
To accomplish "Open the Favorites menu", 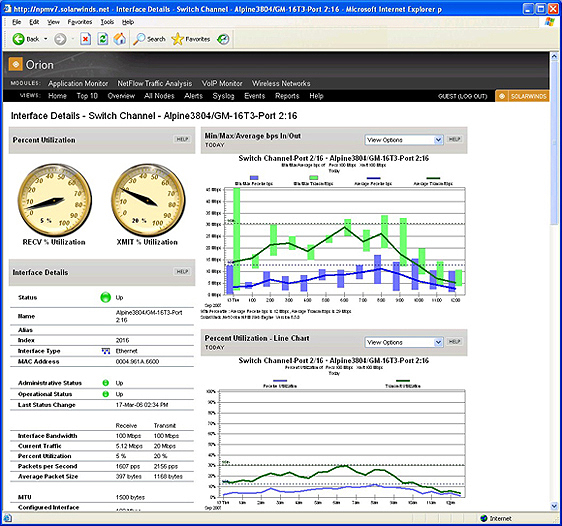I will click(80, 22).
